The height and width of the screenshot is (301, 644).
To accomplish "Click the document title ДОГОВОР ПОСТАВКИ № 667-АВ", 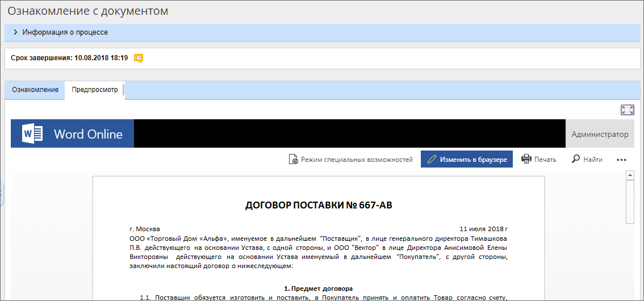I will 319,205.
